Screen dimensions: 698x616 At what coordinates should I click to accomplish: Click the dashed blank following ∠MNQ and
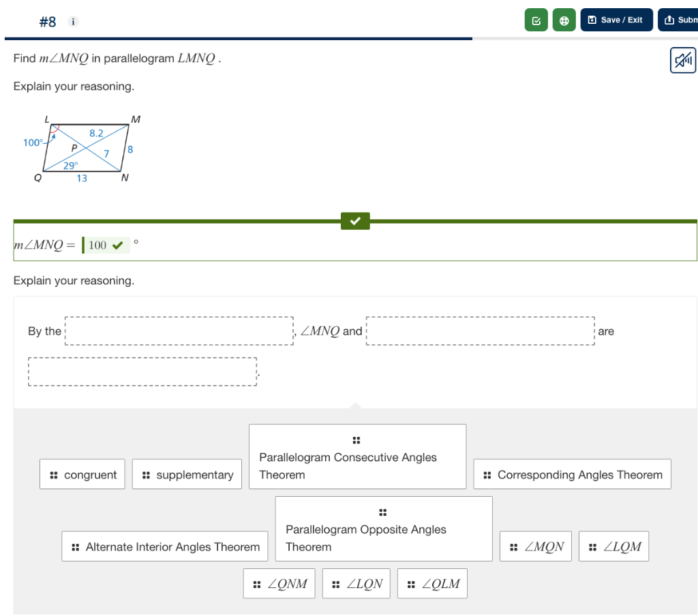point(480,330)
